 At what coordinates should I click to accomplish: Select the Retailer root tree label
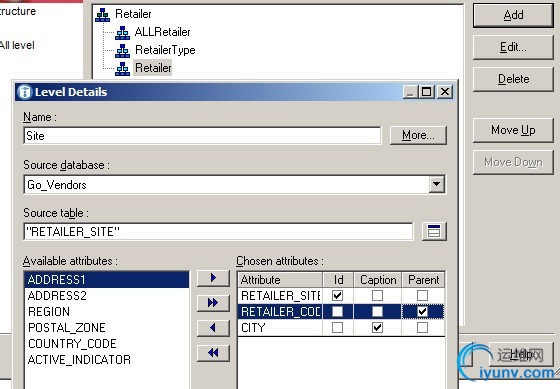click(133, 14)
